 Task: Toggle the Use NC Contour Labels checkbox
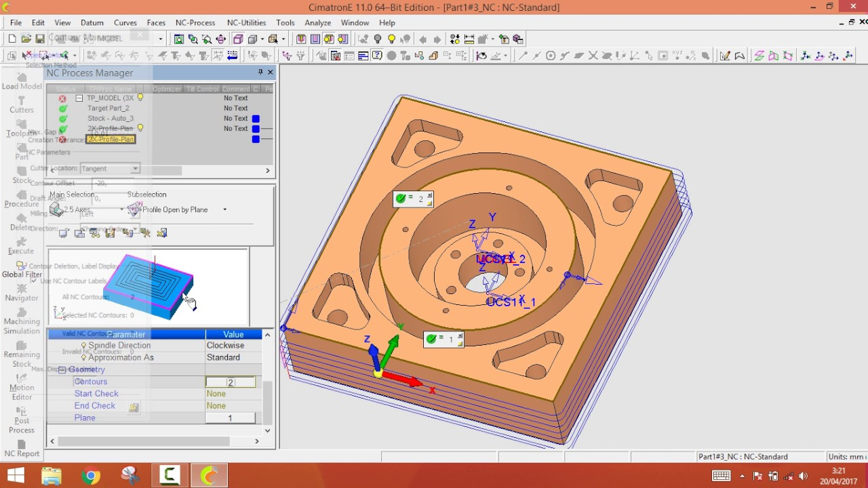(x=34, y=280)
